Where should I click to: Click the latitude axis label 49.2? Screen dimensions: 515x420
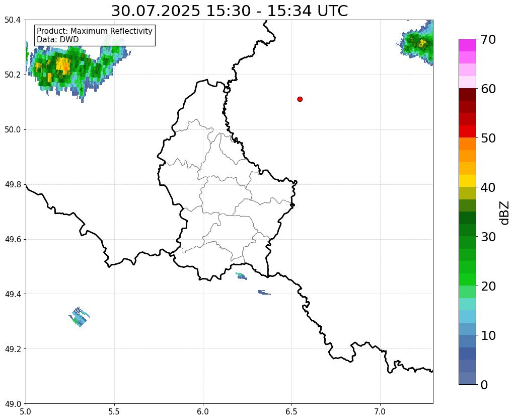pyautogui.click(x=13, y=349)
